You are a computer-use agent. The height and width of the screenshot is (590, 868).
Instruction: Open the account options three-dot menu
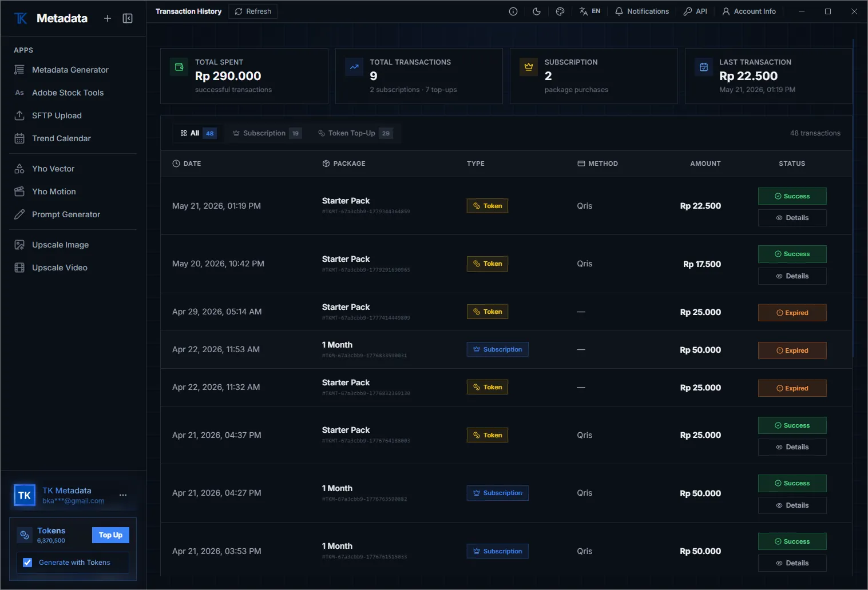[123, 495]
